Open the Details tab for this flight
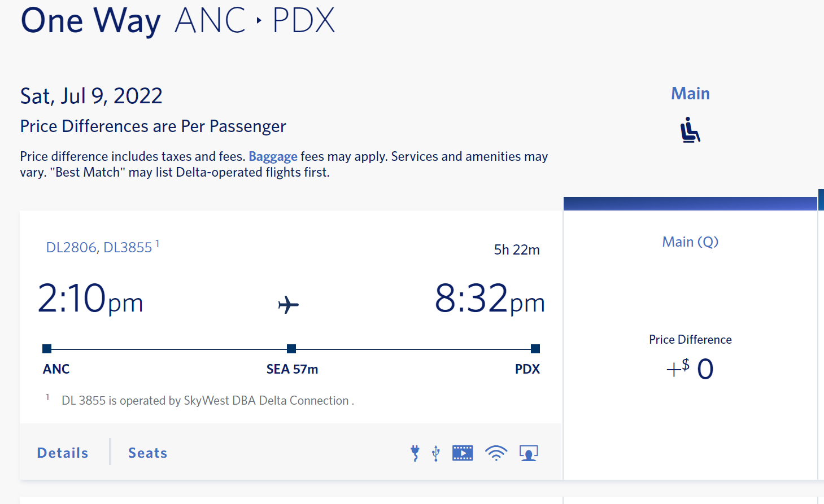Image resolution: width=824 pixels, height=504 pixels. pyautogui.click(x=62, y=452)
